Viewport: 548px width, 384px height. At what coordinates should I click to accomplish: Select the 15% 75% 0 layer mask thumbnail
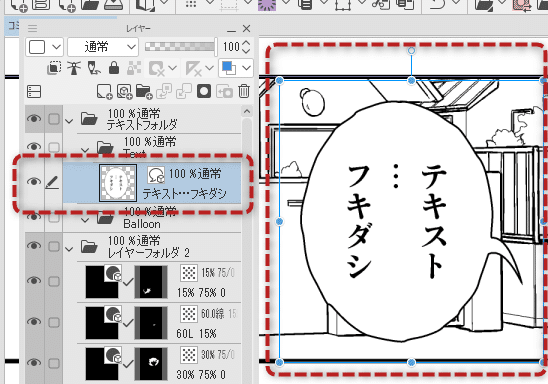pos(151,282)
